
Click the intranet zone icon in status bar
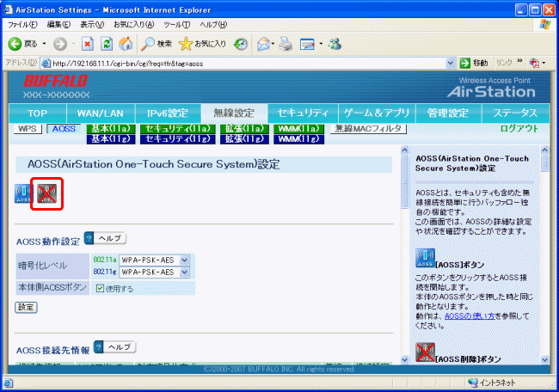coord(473,383)
